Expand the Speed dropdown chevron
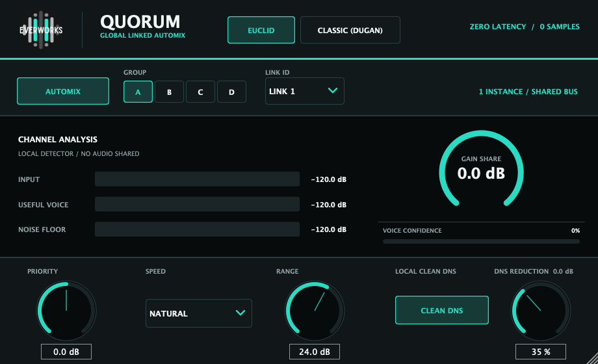This screenshot has width=598, height=364. 240,313
